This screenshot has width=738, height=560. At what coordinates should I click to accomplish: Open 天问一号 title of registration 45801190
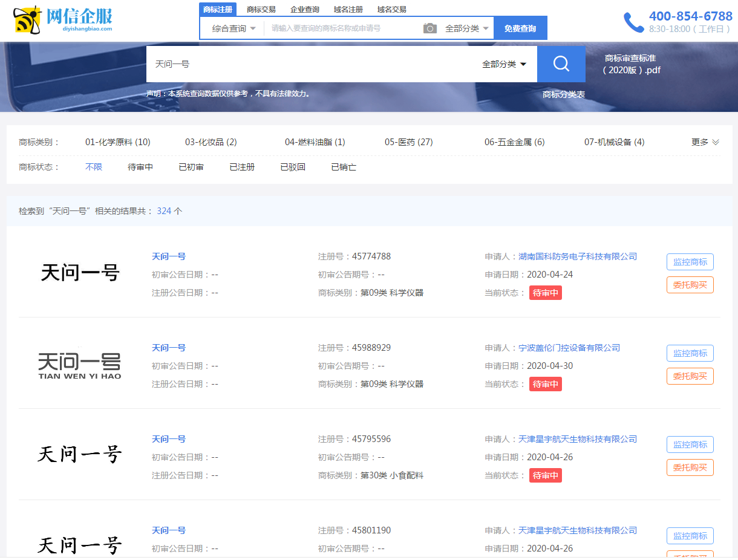(x=169, y=530)
